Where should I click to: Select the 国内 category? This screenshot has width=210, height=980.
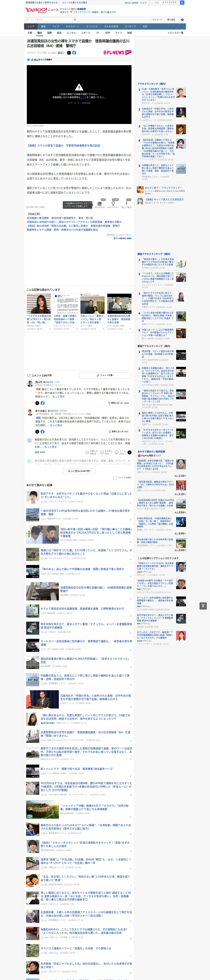(x=40, y=33)
